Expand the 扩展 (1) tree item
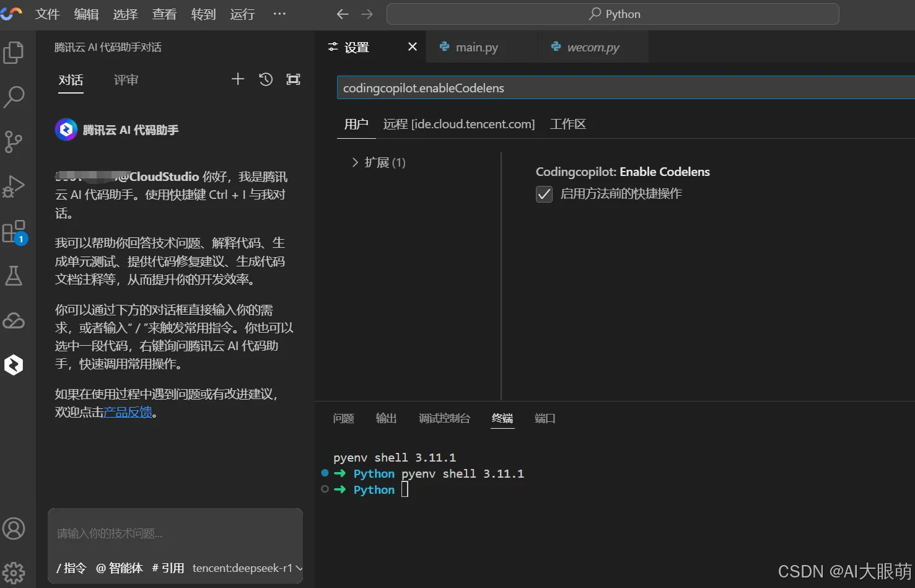The width and height of the screenshot is (915, 588). point(379,162)
